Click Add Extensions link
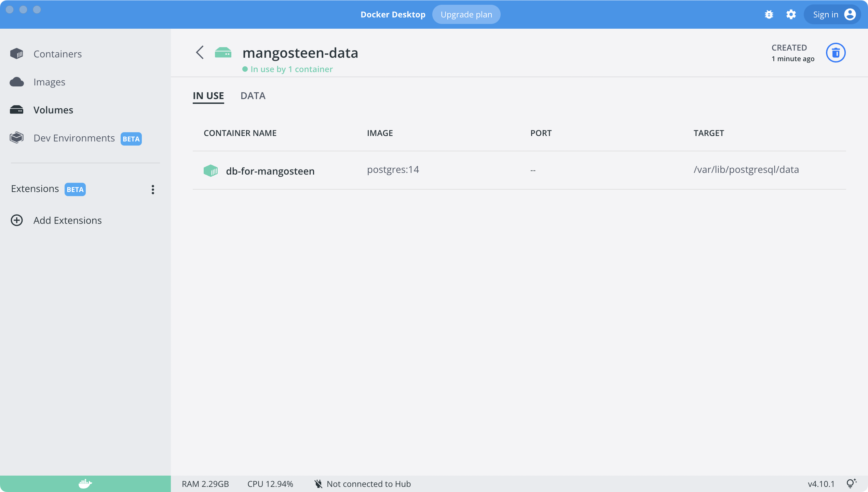The width and height of the screenshot is (868, 492). point(68,220)
